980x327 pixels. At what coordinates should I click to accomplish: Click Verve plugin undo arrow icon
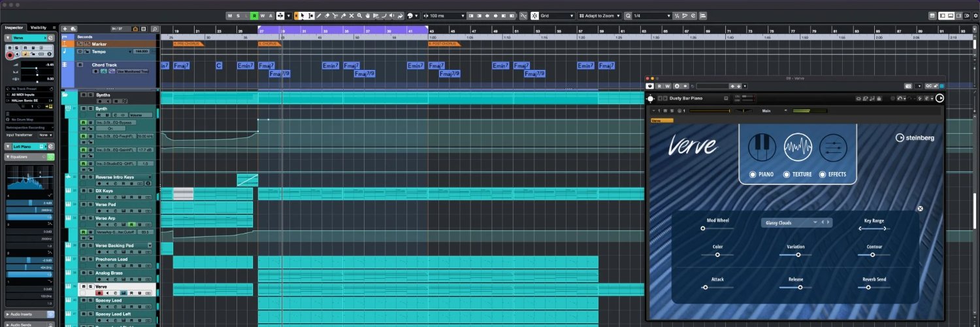[898, 98]
